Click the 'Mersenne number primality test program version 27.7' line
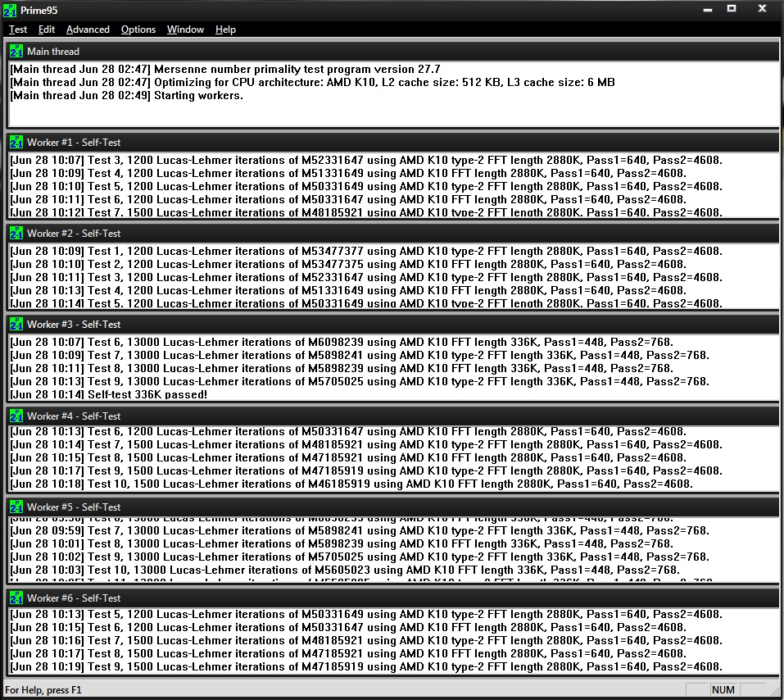 (x=225, y=69)
